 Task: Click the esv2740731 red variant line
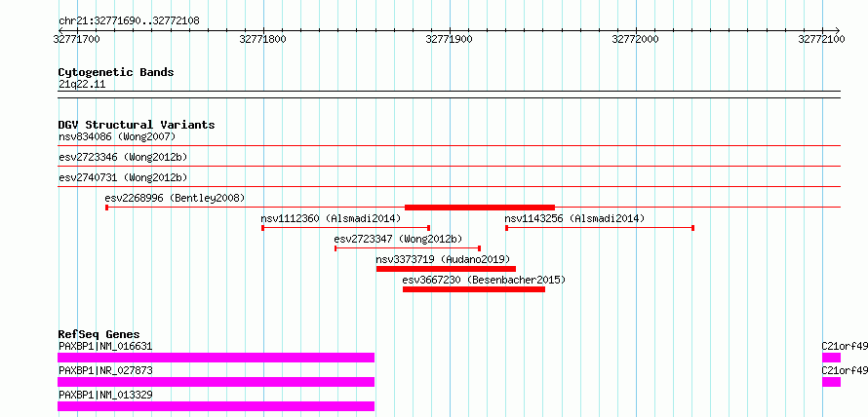pyautogui.click(x=449, y=186)
